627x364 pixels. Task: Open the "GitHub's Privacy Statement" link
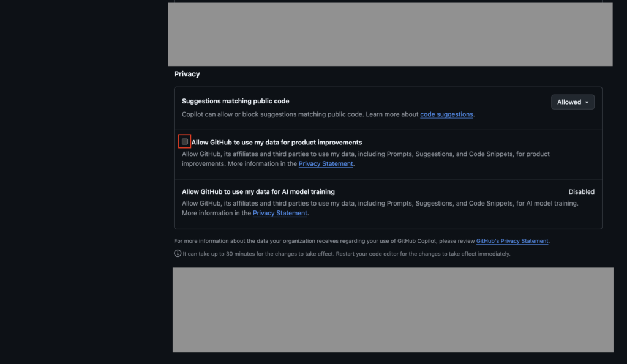(512, 241)
